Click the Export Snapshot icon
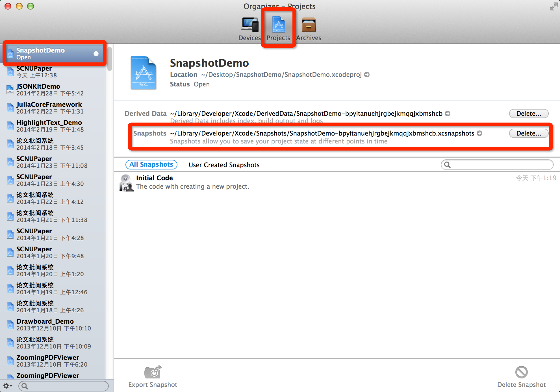 pos(153,372)
